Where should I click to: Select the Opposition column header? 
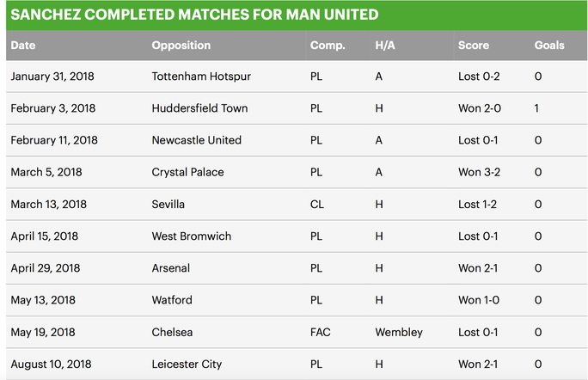point(181,46)
